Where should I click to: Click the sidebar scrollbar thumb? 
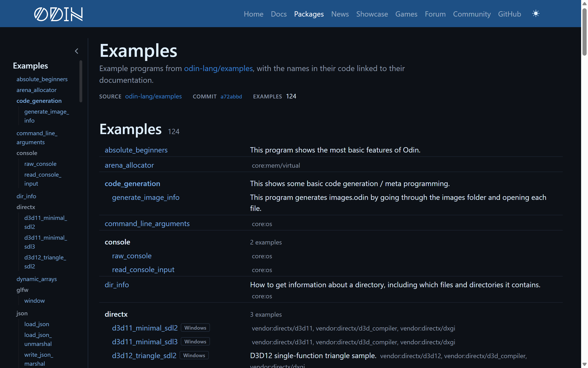[81, 81]
